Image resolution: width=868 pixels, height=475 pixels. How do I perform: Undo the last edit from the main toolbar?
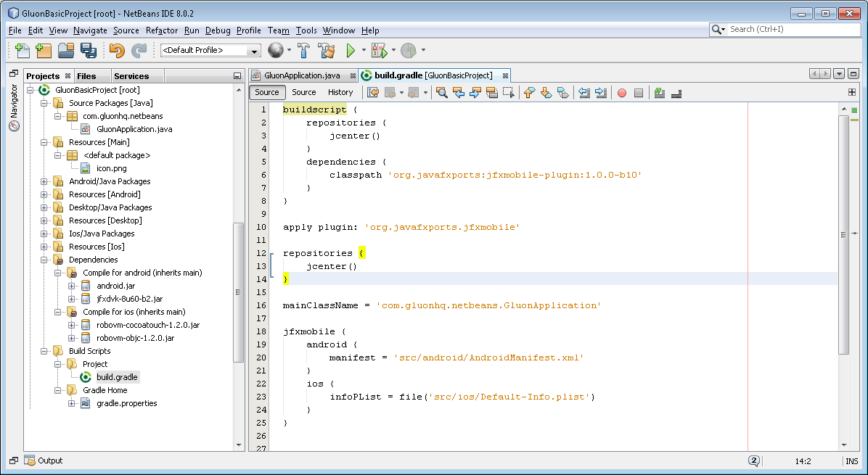(117, 50)
